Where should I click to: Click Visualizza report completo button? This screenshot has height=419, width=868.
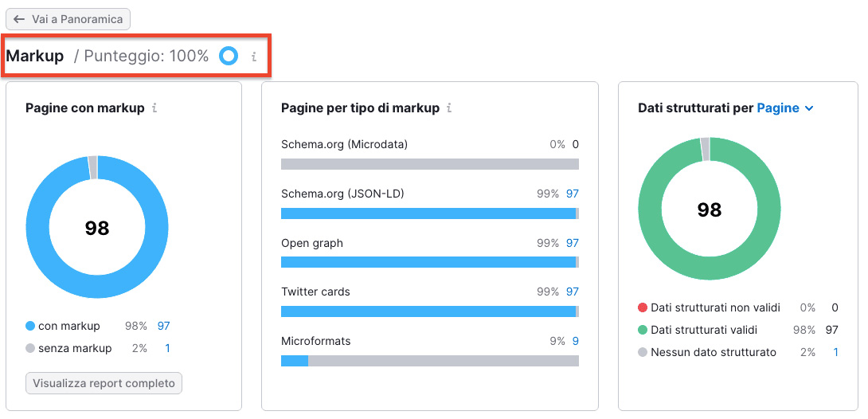(104, 383)
